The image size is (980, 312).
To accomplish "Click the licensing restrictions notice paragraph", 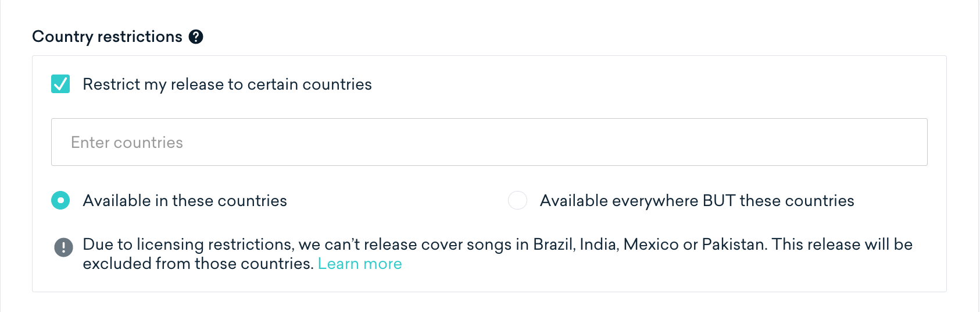I will [498, 254].
